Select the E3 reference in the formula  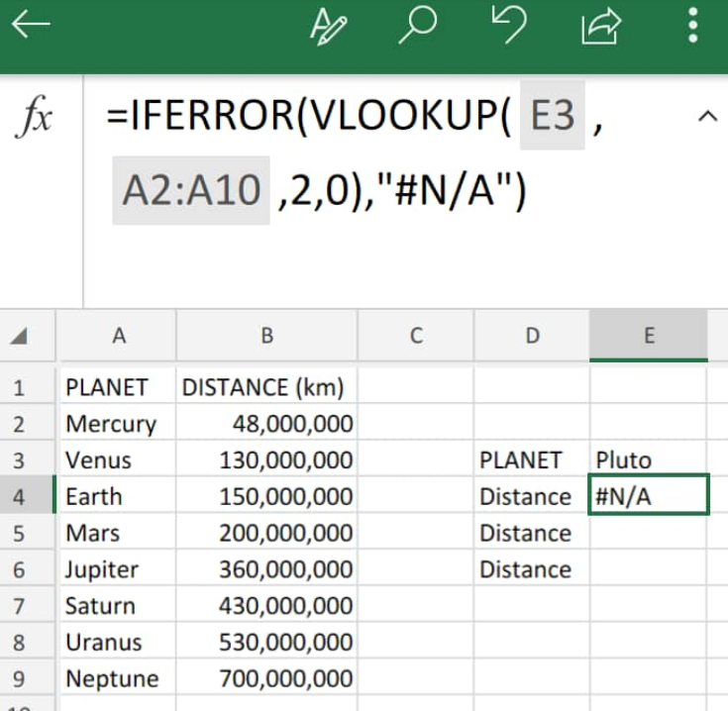[x=552, y=115]
